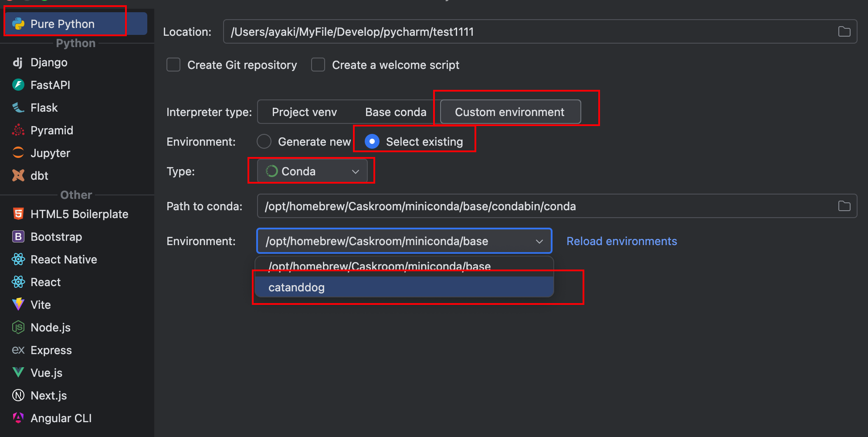Screen dimensions: 868x437
Task: Click Reload environments link
Action: pyautogui.click(x=621, y=241)
